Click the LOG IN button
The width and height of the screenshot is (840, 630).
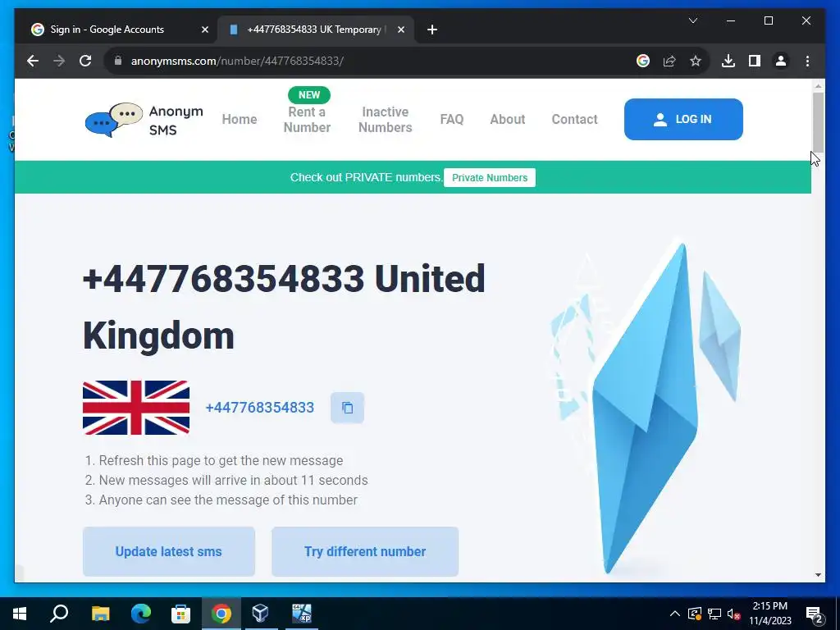[x=683, y=120]
